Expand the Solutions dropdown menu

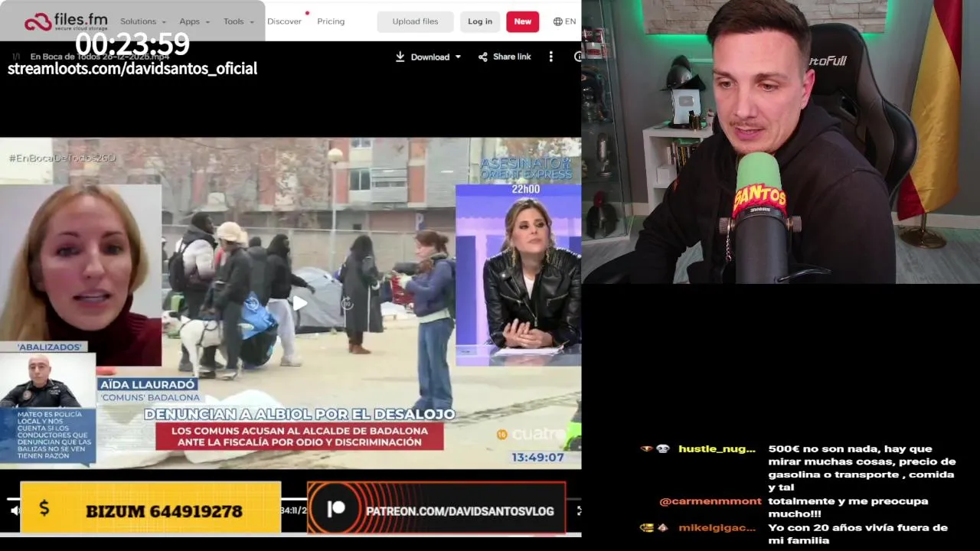142,21
